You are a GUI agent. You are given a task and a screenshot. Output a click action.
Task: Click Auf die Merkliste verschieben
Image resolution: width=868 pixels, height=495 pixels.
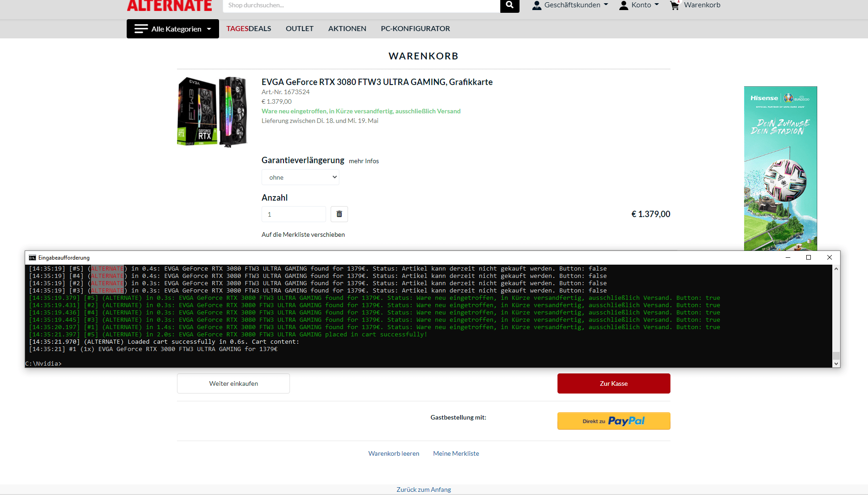(x=303, y=234)
